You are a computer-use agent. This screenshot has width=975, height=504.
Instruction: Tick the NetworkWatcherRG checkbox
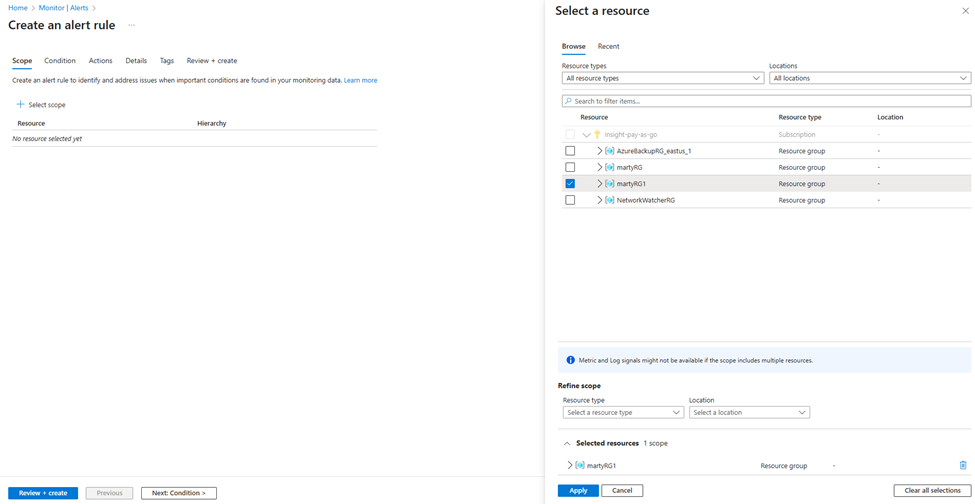pyautogui.click(x=570, y=200)
